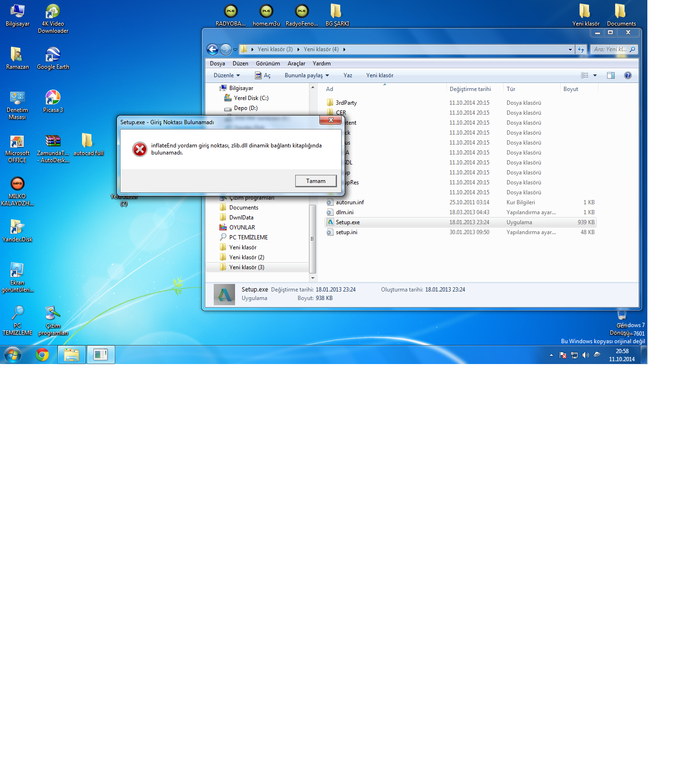Click the Ara search input field

click(610, 49)
